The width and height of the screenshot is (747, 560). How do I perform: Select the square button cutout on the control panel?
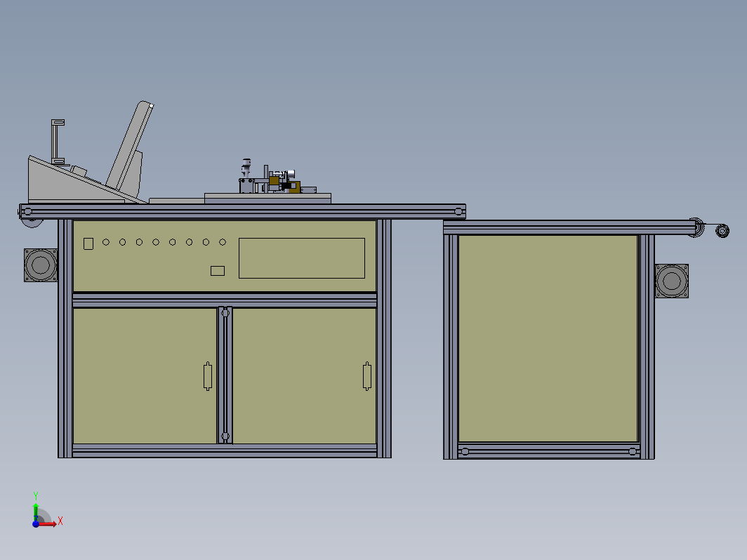88,244
